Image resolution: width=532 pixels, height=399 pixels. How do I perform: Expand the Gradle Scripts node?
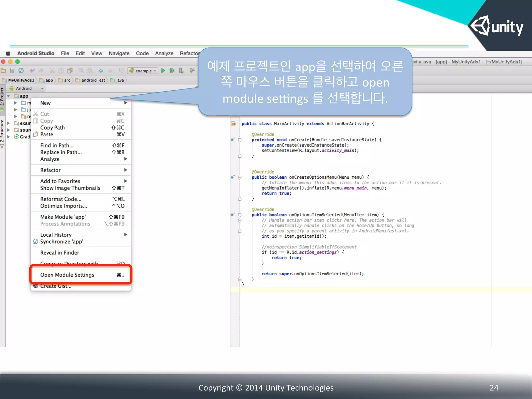tap(9, 137)
